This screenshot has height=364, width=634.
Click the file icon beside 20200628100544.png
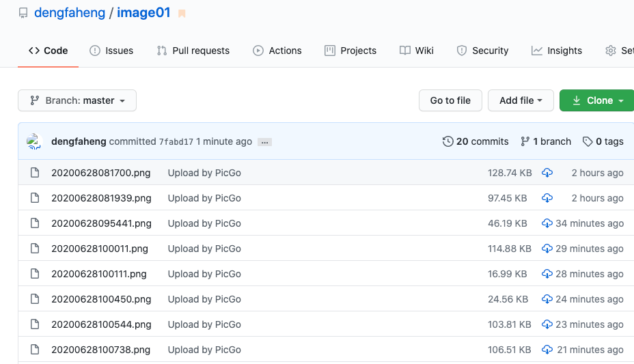pyautogui.click(x=35, y=324)
